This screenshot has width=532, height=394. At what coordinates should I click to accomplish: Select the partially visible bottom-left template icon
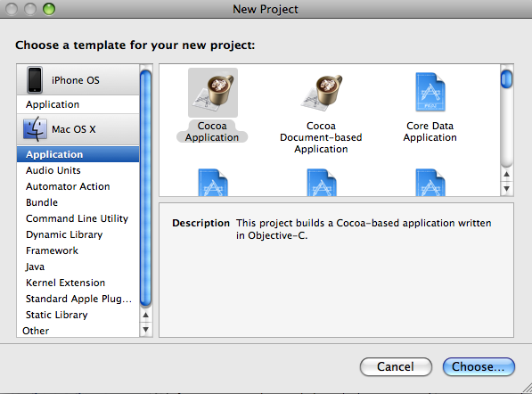(213, 182)
